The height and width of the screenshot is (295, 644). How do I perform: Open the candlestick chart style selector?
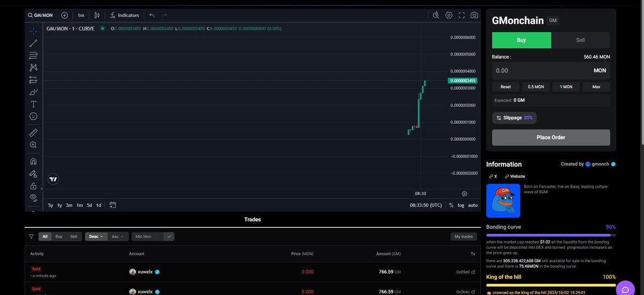click(x=97, y=16)
